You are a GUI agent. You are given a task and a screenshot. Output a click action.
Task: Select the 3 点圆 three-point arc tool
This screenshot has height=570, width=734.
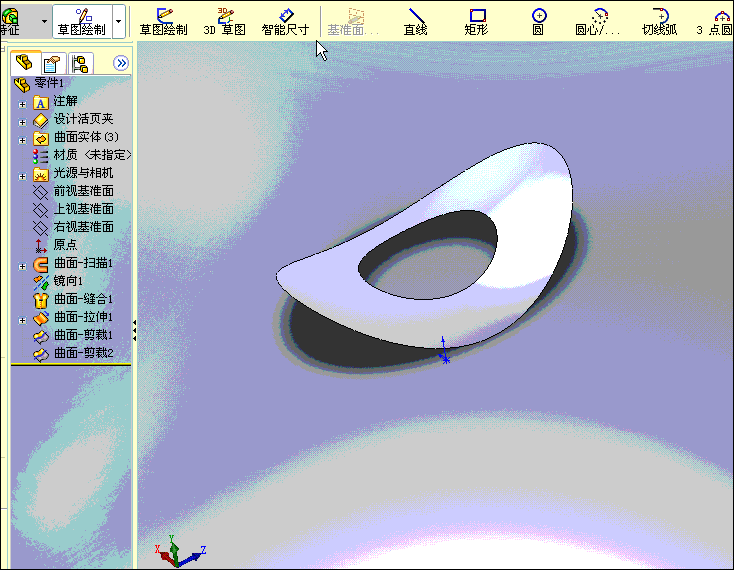(x=714, y=22)
